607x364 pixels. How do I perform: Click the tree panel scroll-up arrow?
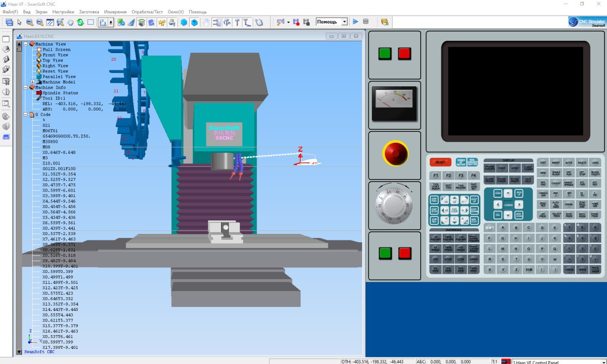[19, 44]
